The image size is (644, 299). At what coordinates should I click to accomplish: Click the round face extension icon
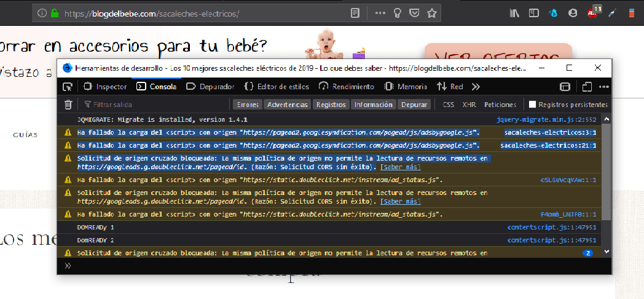573,14
